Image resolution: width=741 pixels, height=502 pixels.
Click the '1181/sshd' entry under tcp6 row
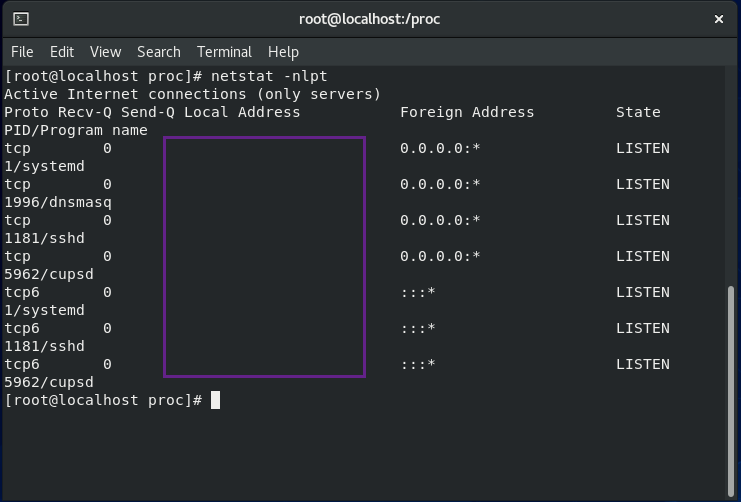coord(44,346)
